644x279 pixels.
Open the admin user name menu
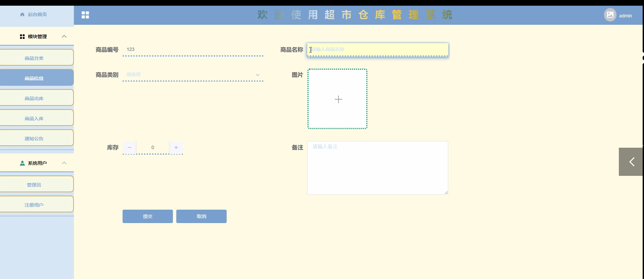point(625,16)
